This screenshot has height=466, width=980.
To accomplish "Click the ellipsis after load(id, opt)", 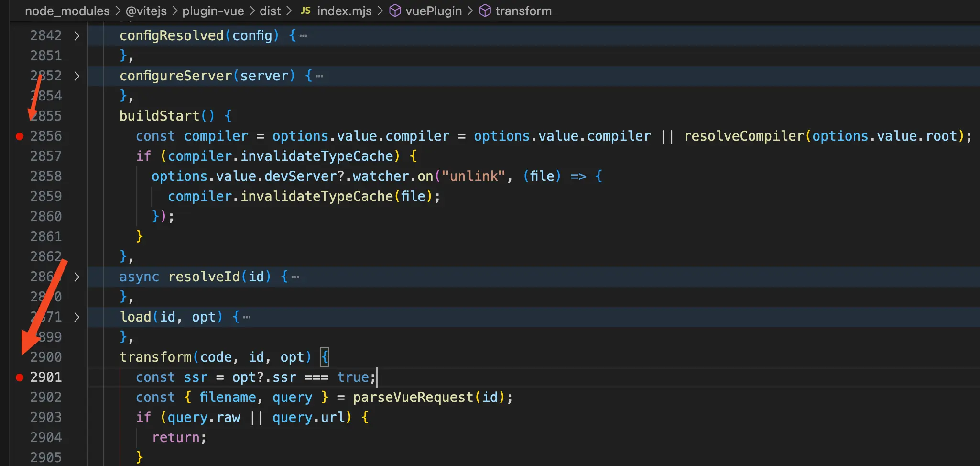I will coord(247,317).
